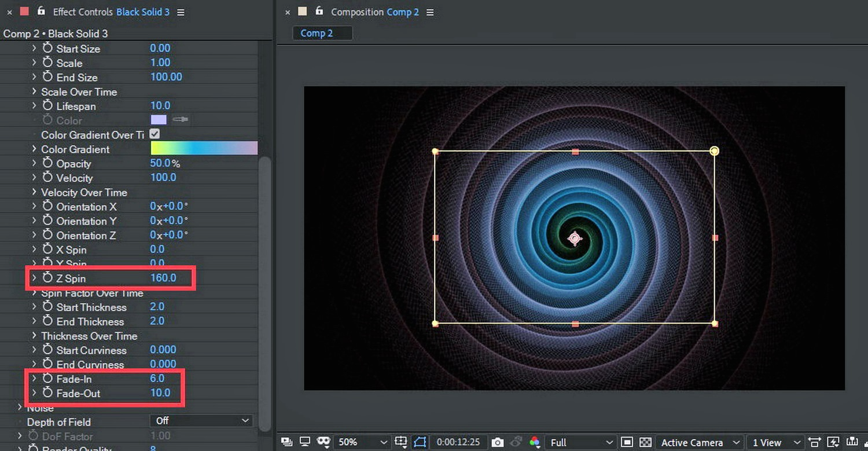Toggle Color Gradient Over Time checkbox

click(x=155, y=134)
